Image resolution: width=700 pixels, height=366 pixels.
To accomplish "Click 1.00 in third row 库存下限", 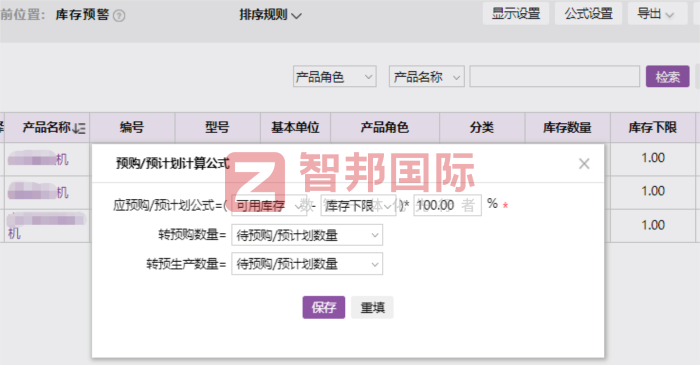I will [x=653, y=225].
